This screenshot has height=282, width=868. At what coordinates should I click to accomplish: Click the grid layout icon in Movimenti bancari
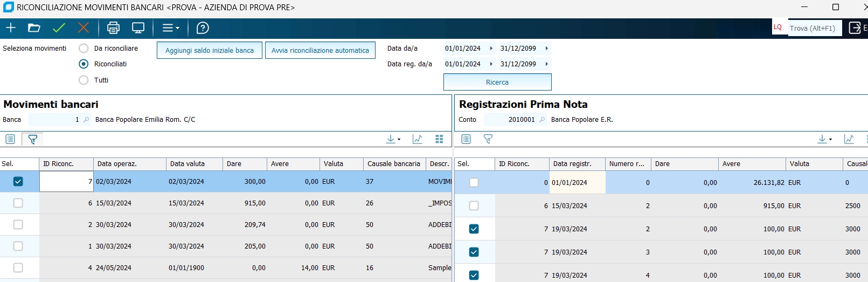coord(439,139)
